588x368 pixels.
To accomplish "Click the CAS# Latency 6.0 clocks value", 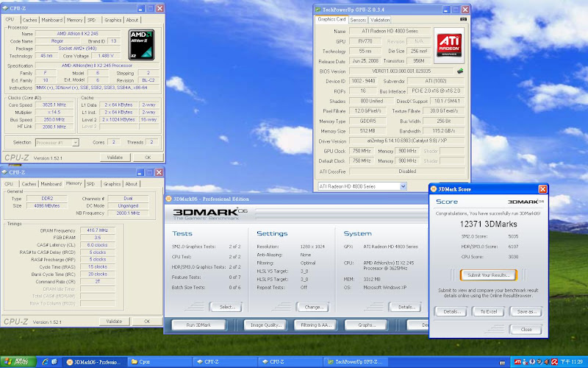I will [x=98, y=245].
